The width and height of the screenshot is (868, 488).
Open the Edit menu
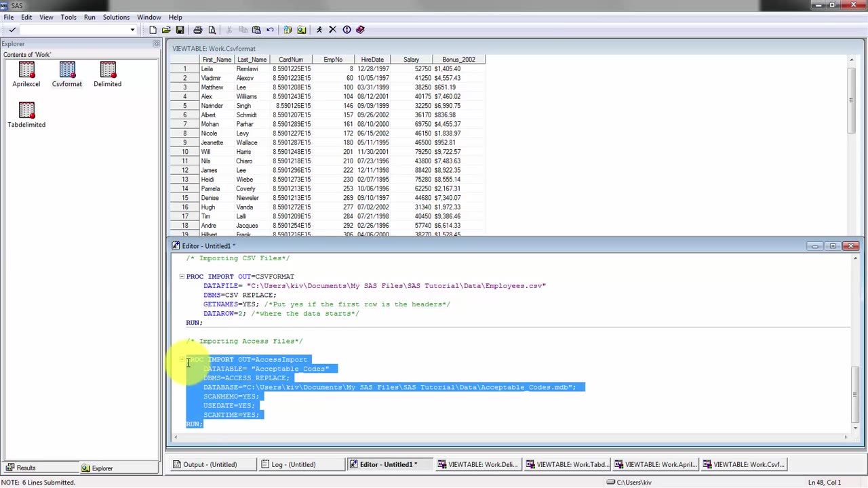tap(26, 17)
